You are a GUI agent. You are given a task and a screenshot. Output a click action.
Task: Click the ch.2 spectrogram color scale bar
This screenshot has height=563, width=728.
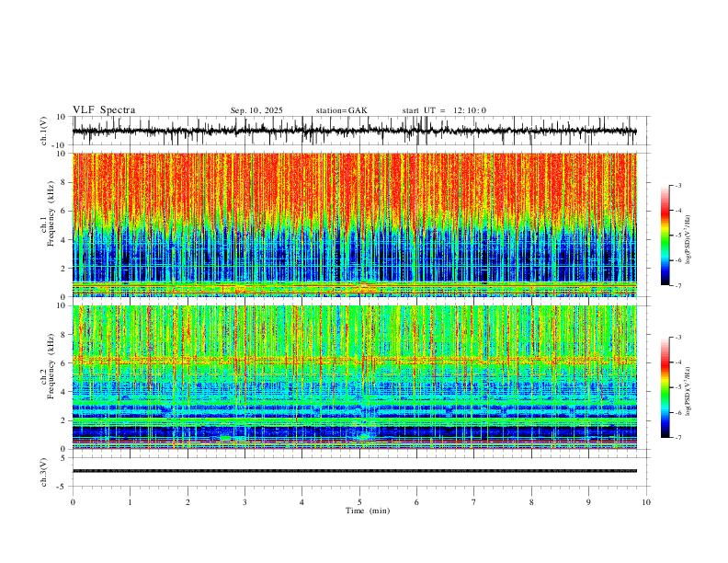point(665,387)
